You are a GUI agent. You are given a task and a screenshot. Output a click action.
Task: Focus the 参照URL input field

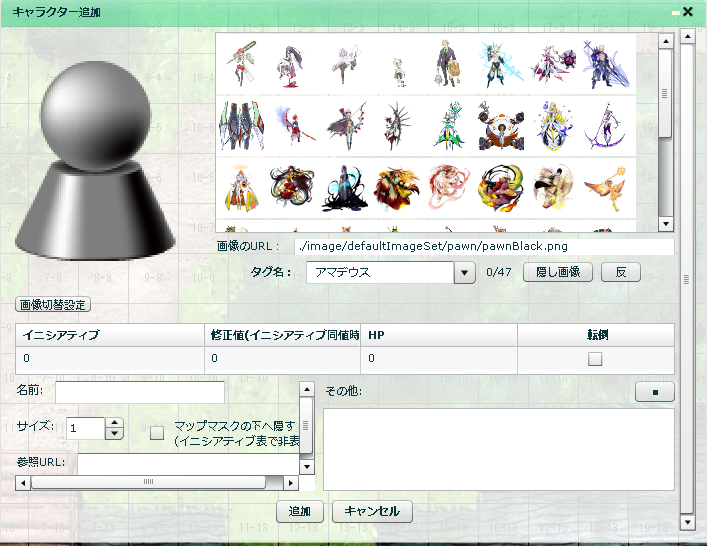click(188, 464)
